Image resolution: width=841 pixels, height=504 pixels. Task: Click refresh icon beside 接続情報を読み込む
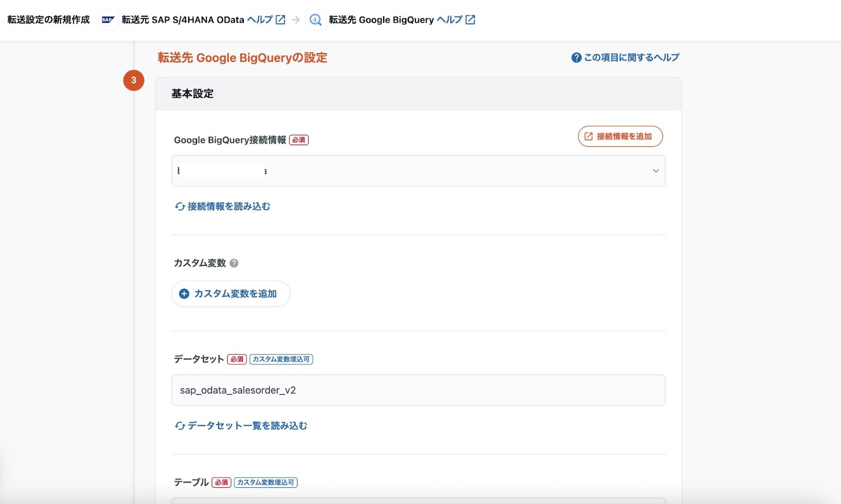pos(180,207)
